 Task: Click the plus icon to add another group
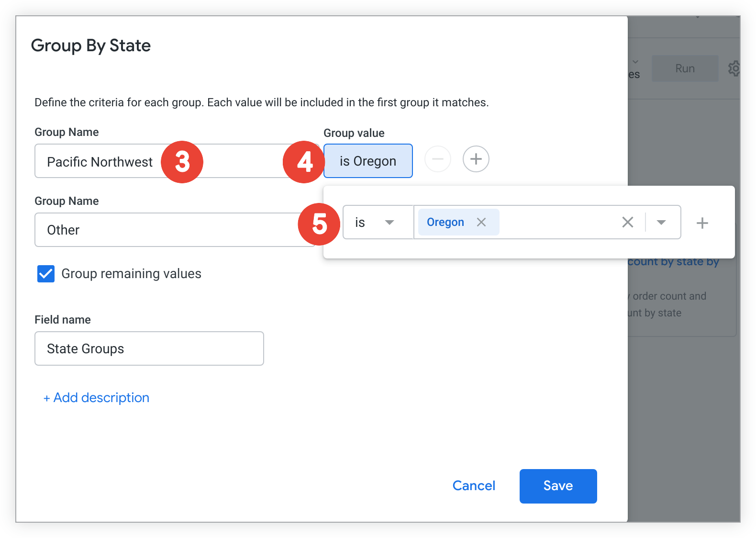click(476, 159)
